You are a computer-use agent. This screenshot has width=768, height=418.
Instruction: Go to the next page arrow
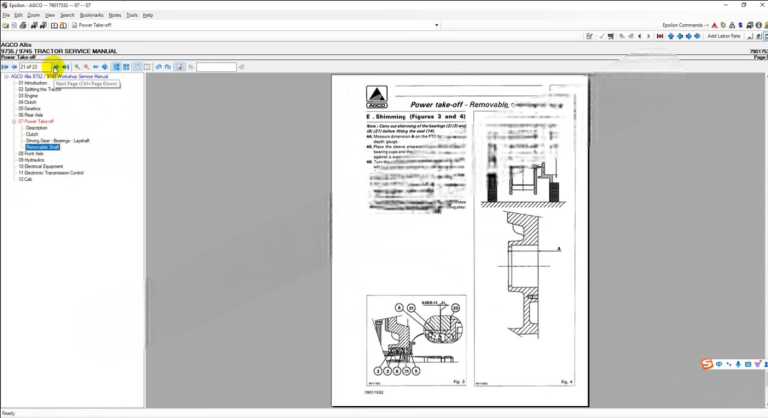(56, 67)
